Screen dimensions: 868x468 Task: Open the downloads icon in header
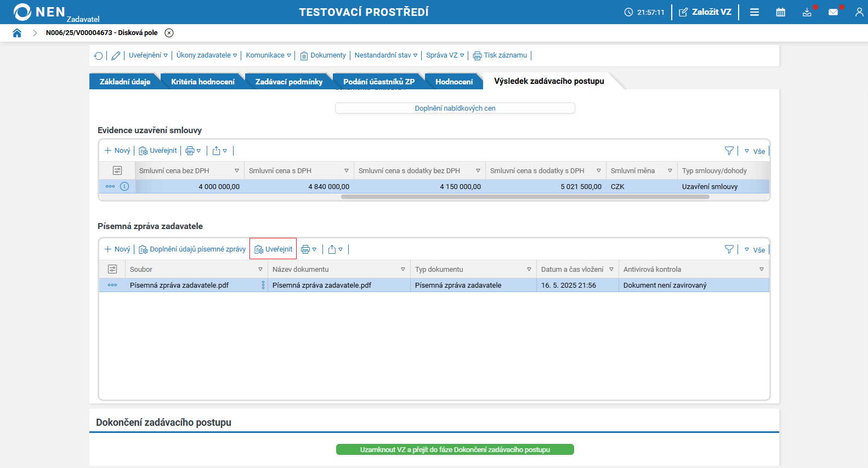(x=807, y=12)
